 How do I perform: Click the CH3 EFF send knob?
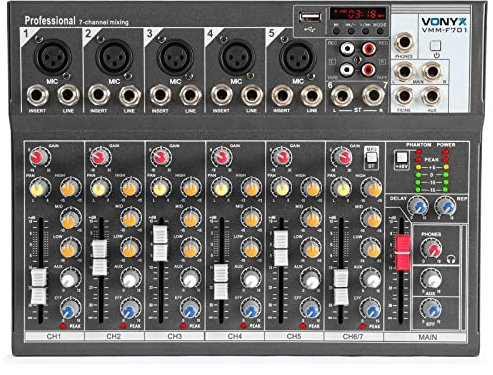[x=191, y=309]
